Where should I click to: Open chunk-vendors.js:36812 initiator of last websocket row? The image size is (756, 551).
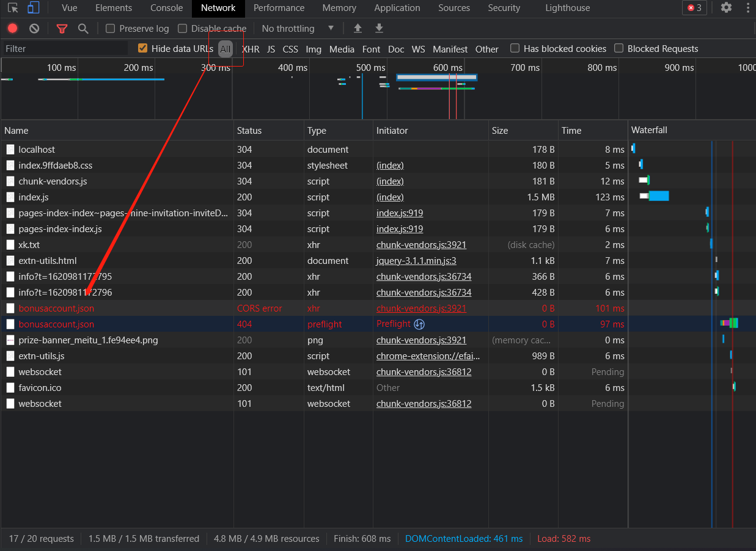click(424, 404)
